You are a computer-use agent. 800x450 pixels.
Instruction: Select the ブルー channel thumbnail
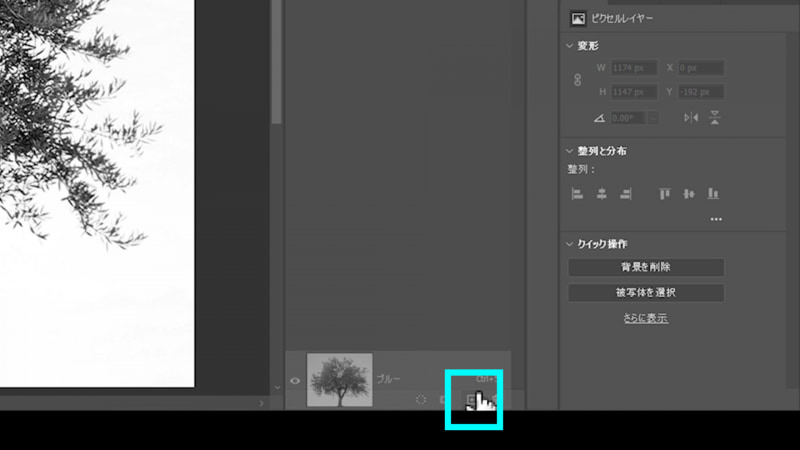(x=340, y=380)
